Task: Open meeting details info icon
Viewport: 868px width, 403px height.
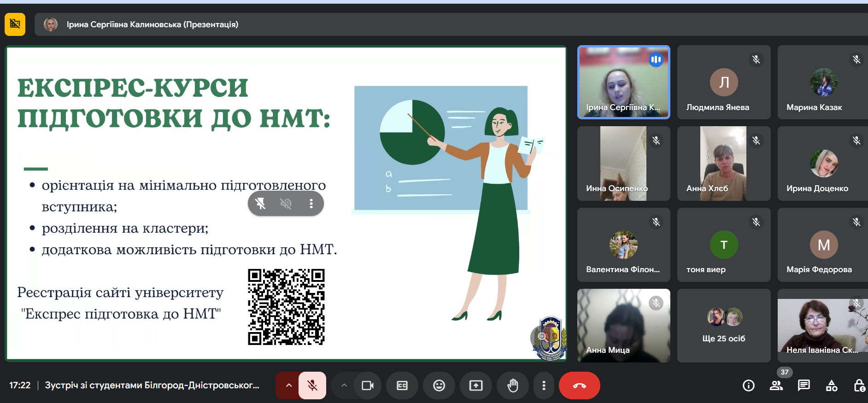Action: coord(749,385)
